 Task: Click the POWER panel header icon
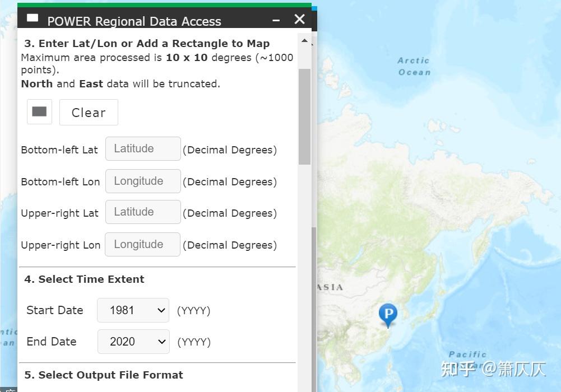33,18
